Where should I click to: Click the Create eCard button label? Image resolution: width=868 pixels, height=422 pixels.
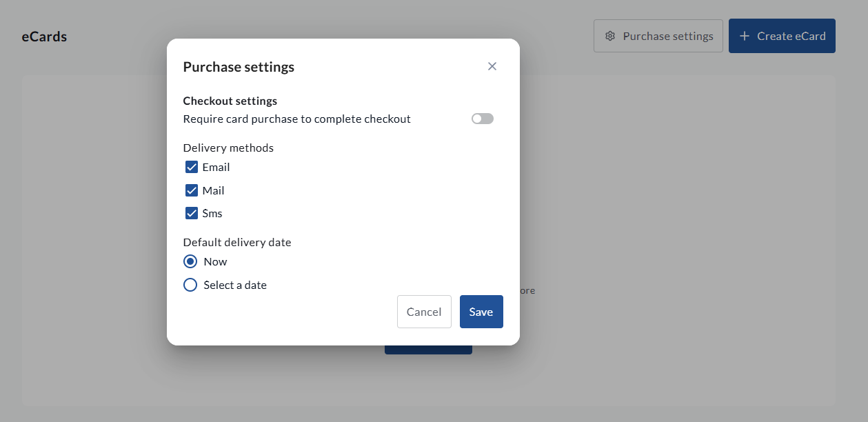click(x=791, y=36)
